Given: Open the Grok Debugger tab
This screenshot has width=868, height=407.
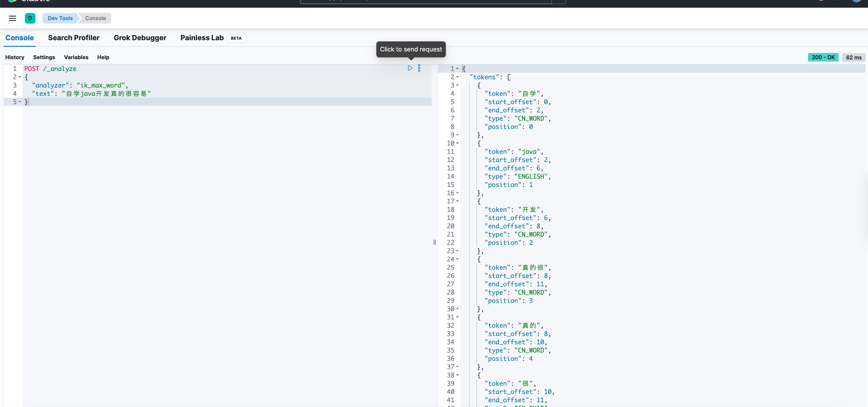Looking at the screenshot, I should point(140,38).
